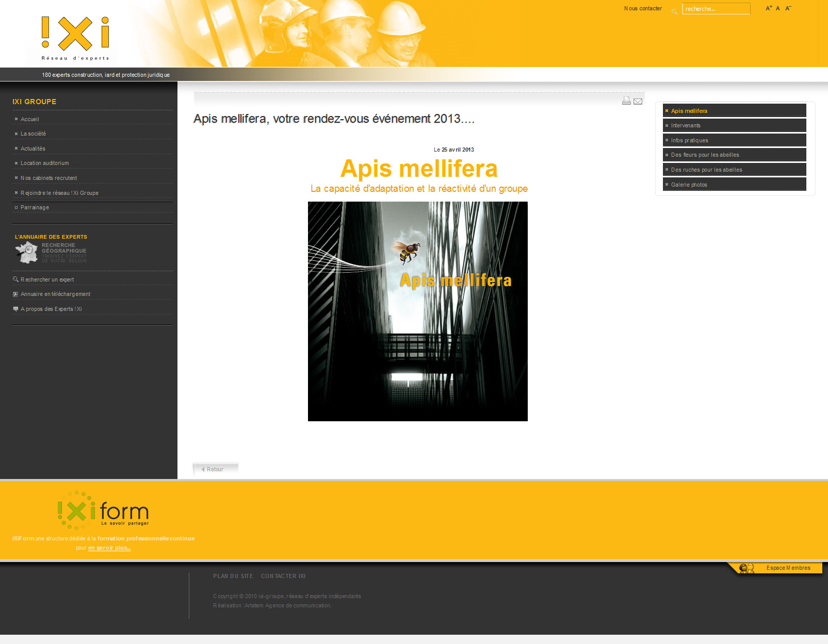Open the France map geographic search
The width and height of the screenshot is (828, 644).
click(x=27, y=252)
